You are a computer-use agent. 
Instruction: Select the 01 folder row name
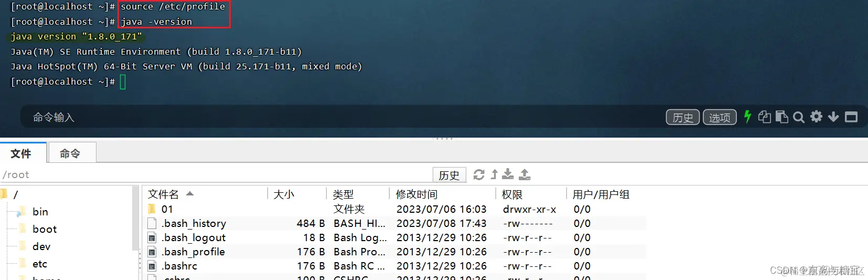167,209
